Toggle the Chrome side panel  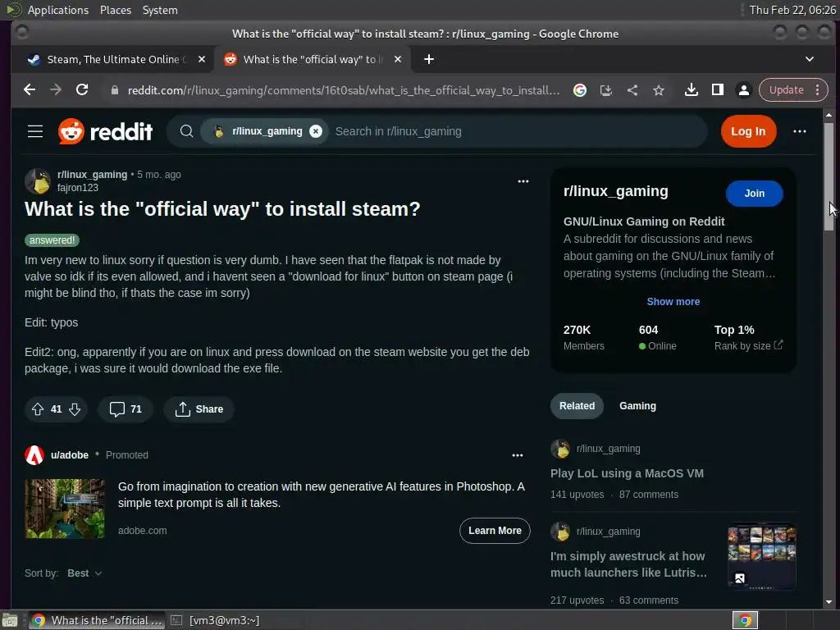click(x=717, y=90)
